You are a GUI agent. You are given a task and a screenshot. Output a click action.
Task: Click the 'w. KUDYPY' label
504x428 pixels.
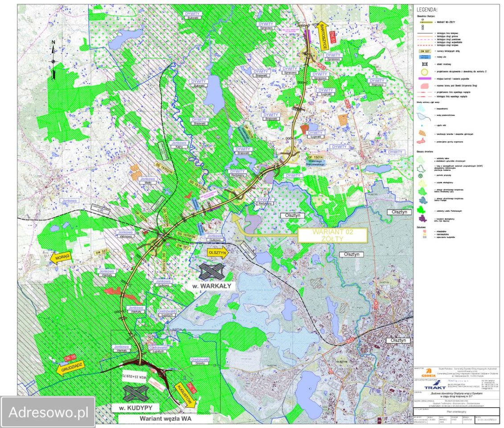pyautogui.click(x=135, y=407)
